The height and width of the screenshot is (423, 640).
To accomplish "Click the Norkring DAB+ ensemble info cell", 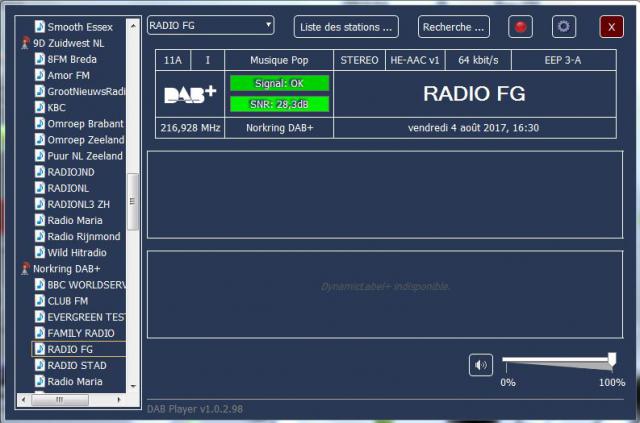I will (279, 128).
